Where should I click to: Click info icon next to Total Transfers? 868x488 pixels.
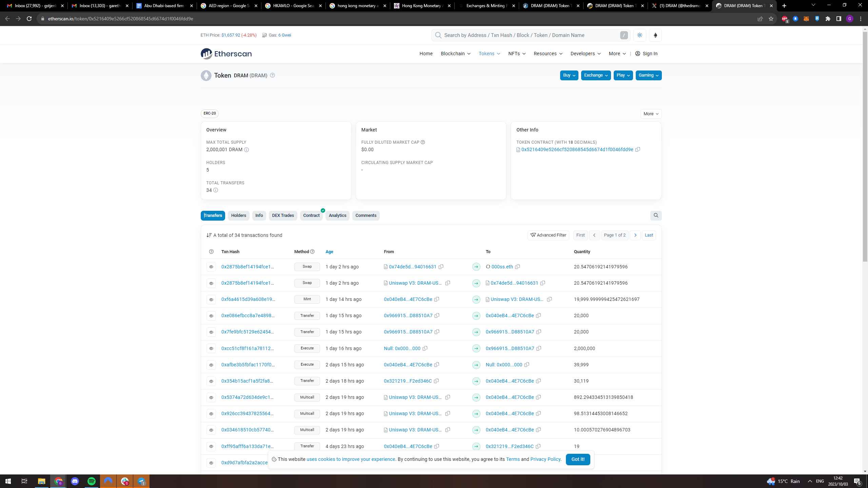point(216,190)
